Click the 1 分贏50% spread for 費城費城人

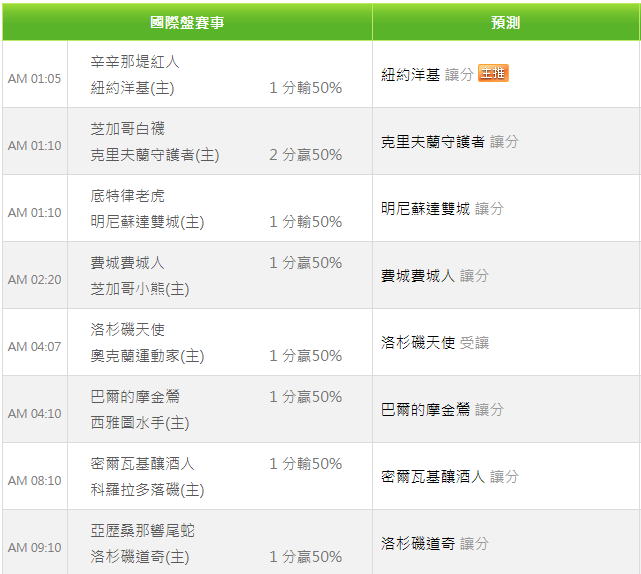pyautogui.click(x=305, y=263)
